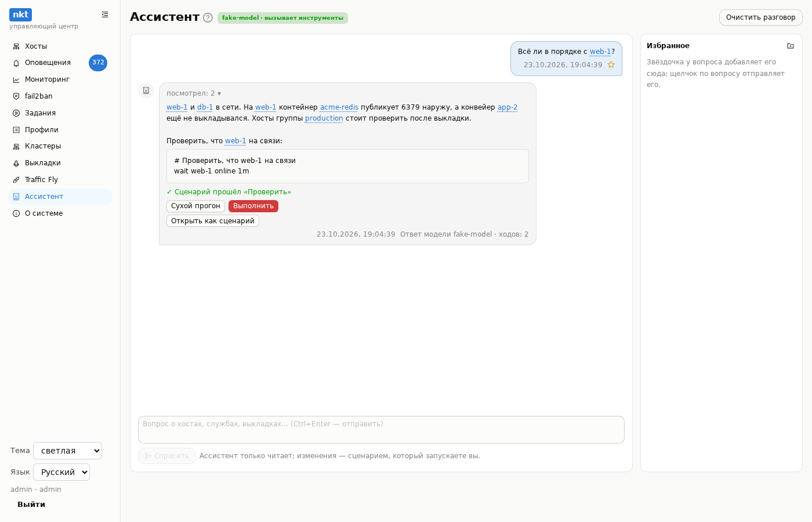The height and width of the screenshot is (522, 812).
Task: Click the Избранное panel heading
Action: pyautogui.click(x=668, y=46)
